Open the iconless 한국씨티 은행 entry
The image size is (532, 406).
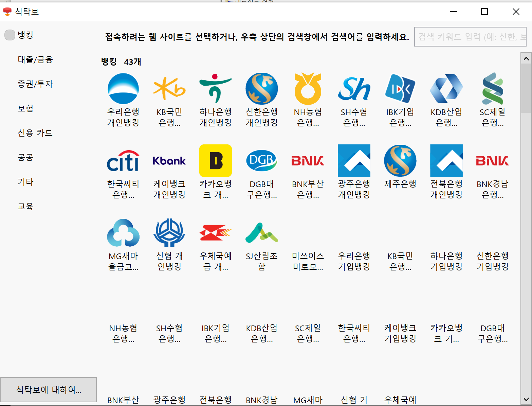[354, 333]
